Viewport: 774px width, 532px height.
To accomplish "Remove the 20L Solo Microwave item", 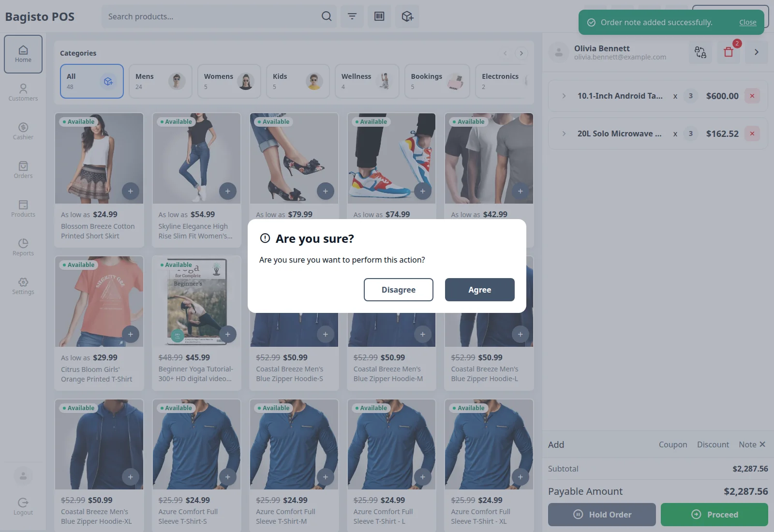I will tap(752, 133).
